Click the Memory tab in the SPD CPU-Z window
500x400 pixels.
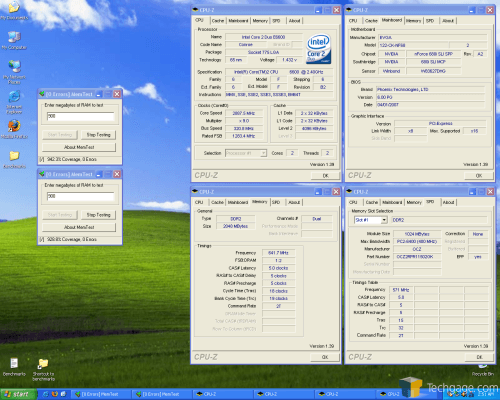point(414,202)
